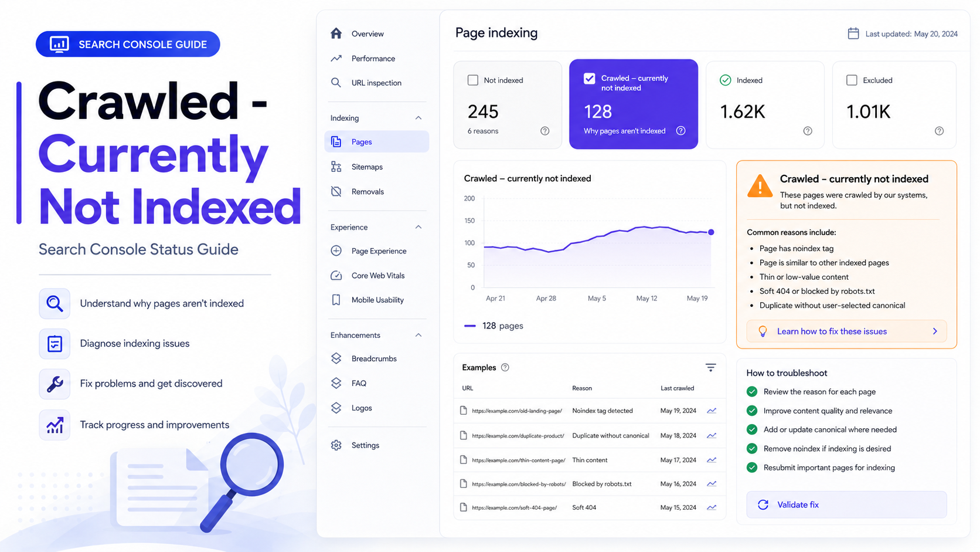Click the 'Reason' column header

(x=582, y=388)
